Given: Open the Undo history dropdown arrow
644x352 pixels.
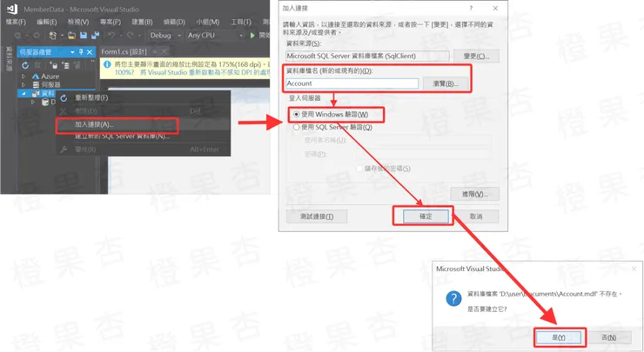Looking at the screenshot, I should [x=120, y=36].
